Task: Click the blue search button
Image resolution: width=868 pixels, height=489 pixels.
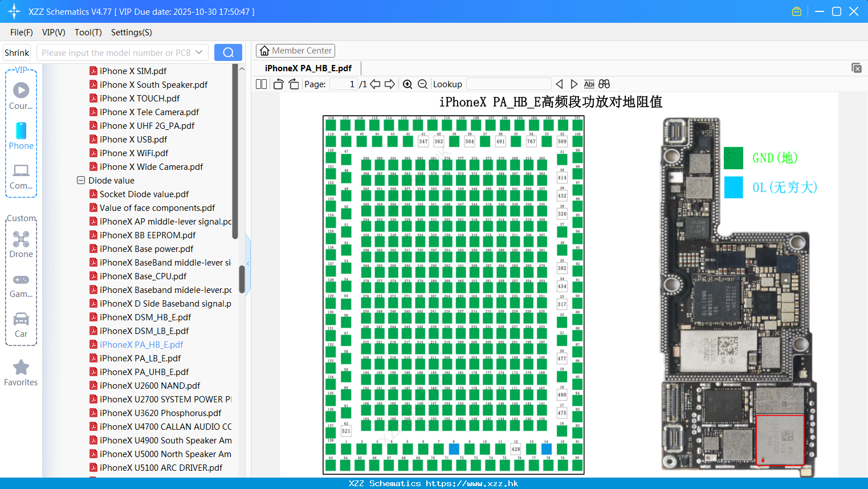Action: pyautogui.click(x=228, y=52)
